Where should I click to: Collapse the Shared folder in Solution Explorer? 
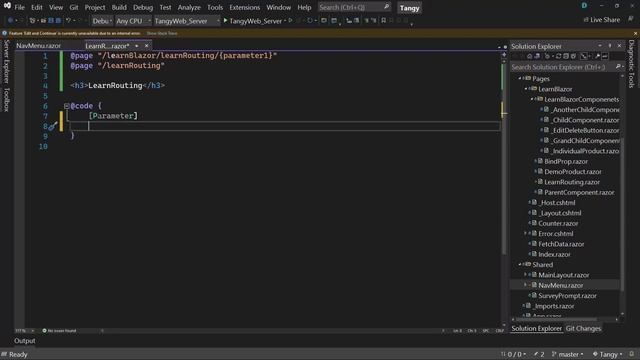520,264
